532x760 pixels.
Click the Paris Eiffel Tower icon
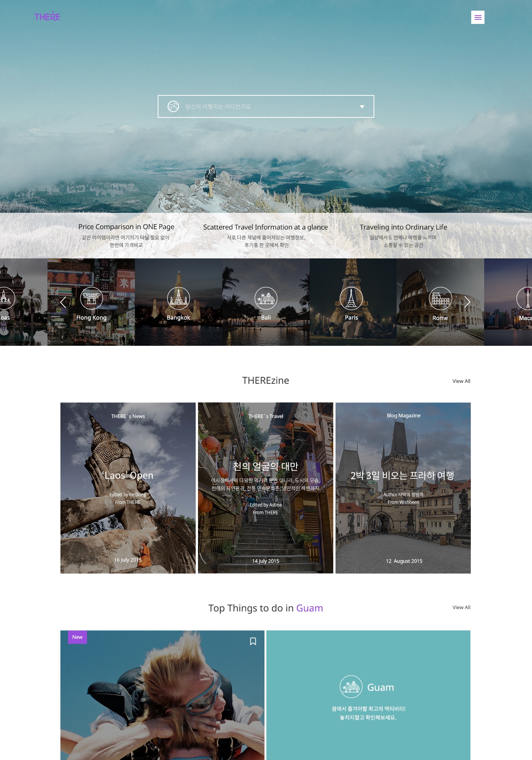(x=351, y=298)
